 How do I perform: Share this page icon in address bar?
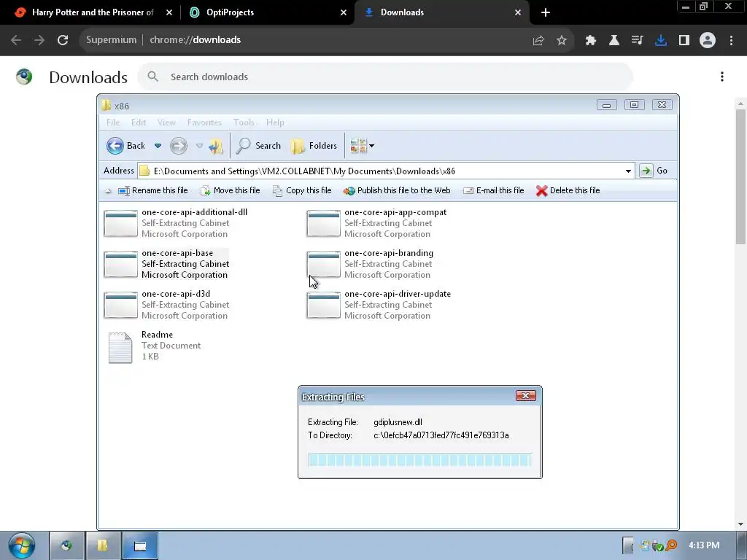(x=538, y=41)
